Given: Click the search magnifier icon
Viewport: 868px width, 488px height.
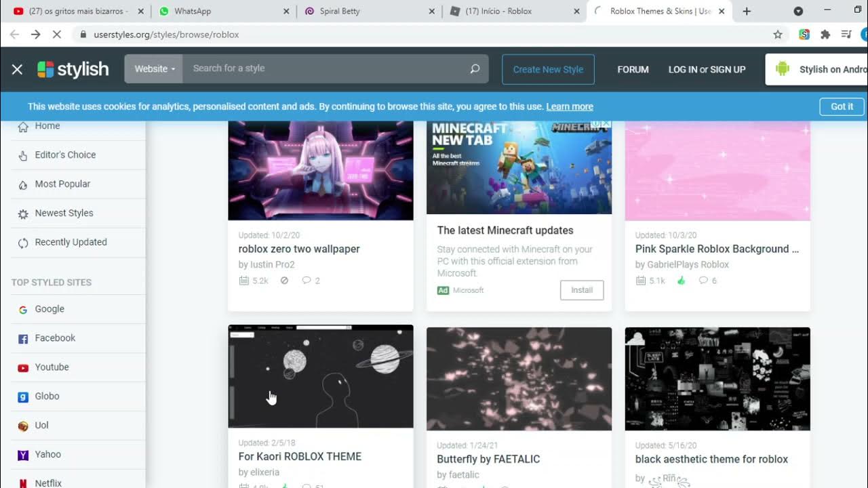Looking at the screenshot, I should tap(475, 68).
